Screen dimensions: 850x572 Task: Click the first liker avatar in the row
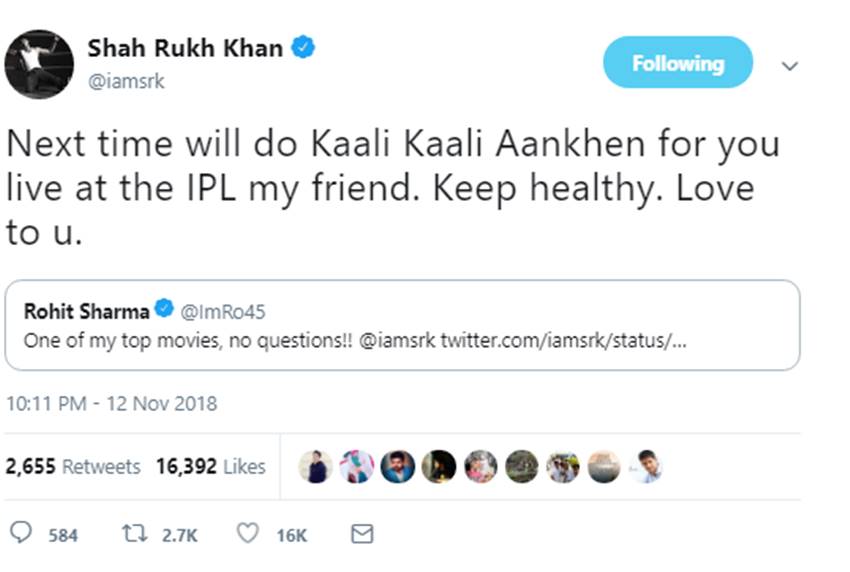(317, 467)
